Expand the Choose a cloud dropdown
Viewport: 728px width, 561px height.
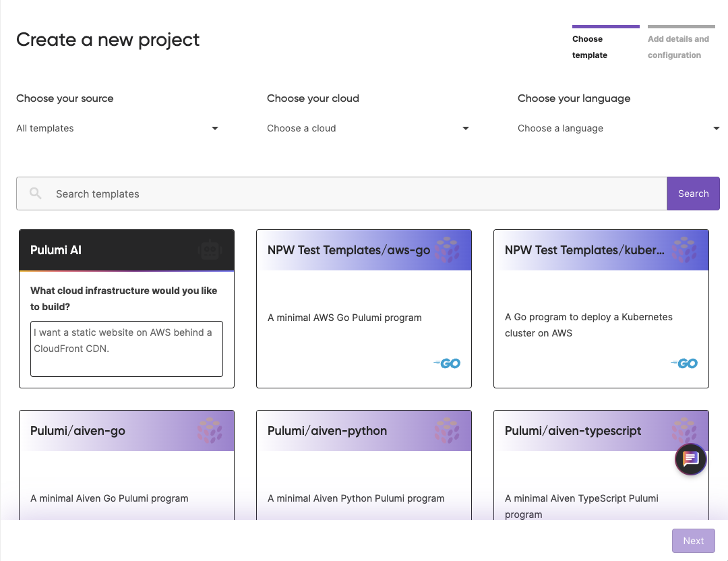click(368, 128)
